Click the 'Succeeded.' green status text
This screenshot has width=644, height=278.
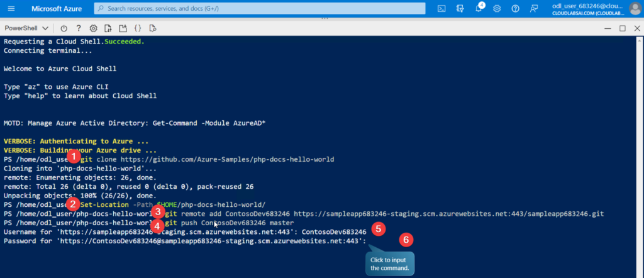tap(125, 42)
